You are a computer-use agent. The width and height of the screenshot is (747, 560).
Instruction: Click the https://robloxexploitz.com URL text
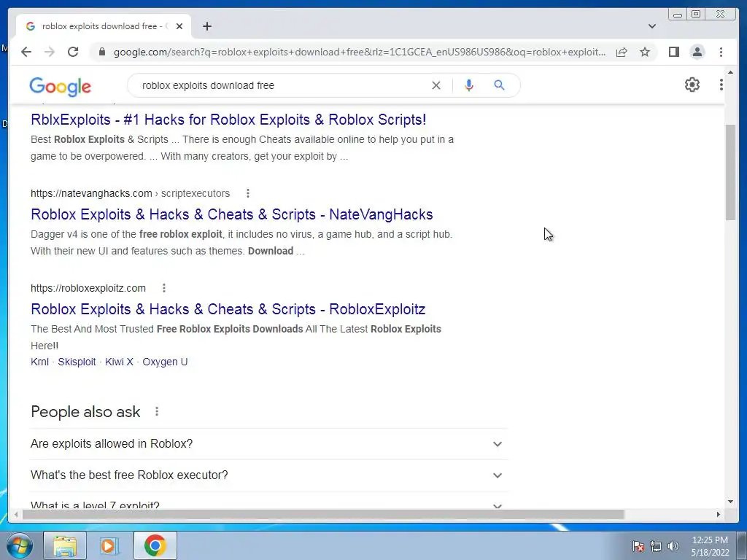88,288
